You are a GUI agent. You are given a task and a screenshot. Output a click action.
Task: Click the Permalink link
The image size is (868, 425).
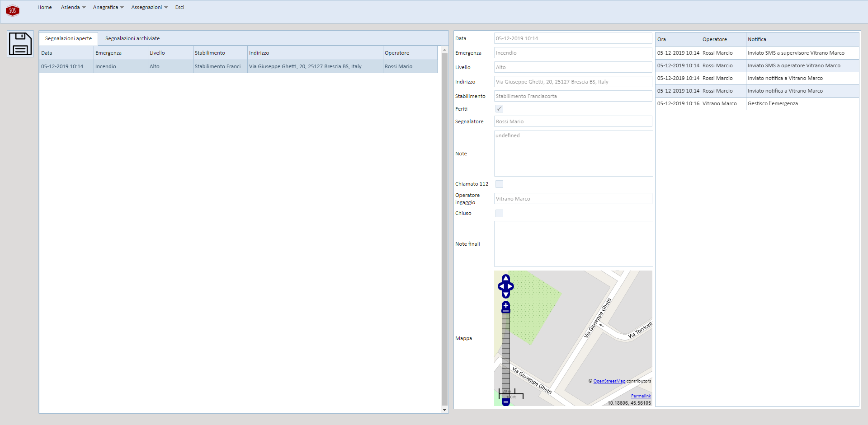point(641,396)
